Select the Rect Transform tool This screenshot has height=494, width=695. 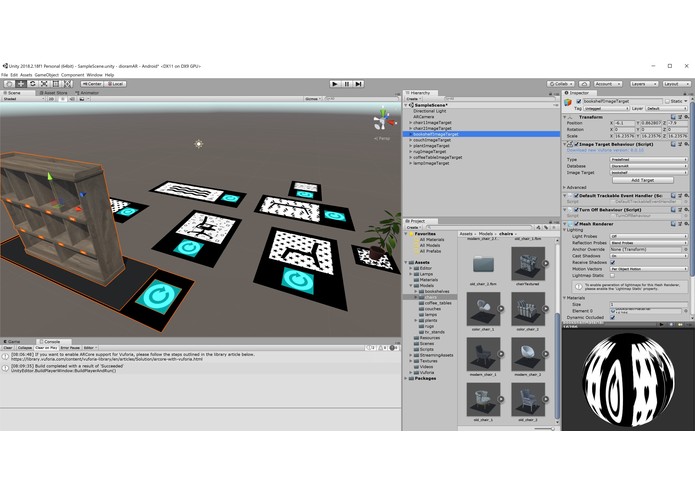(x=56, y=84)
